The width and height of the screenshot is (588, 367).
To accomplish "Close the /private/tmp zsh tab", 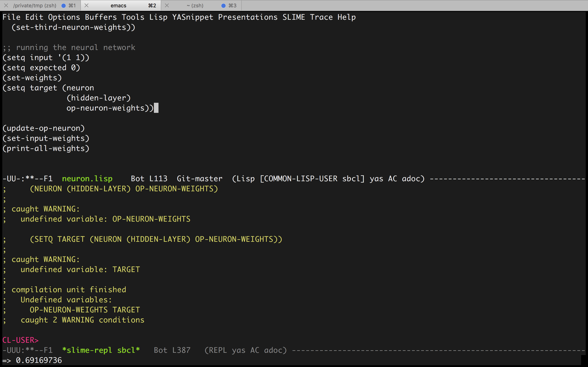I will coord(6,5).
